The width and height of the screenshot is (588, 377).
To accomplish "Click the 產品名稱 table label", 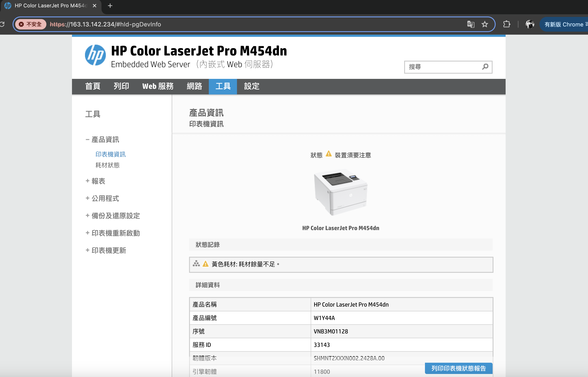I will 204,304.
